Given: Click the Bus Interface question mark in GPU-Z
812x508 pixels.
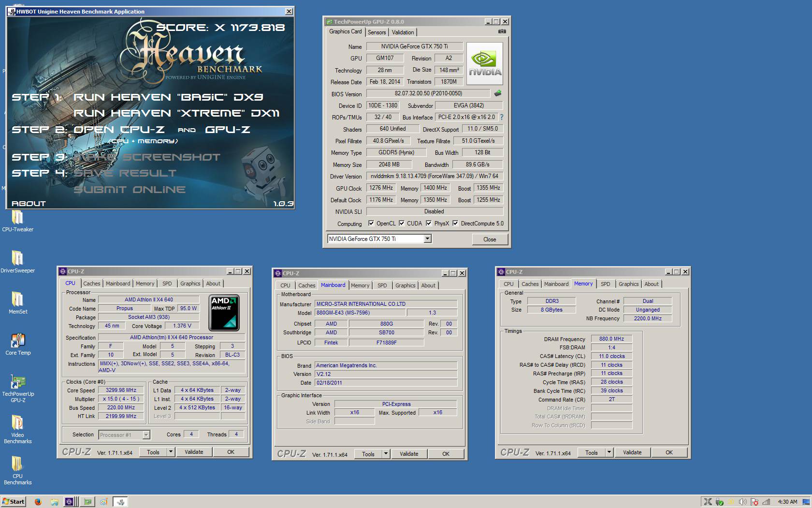Looking at the screenshot, I should pos(501,117).
